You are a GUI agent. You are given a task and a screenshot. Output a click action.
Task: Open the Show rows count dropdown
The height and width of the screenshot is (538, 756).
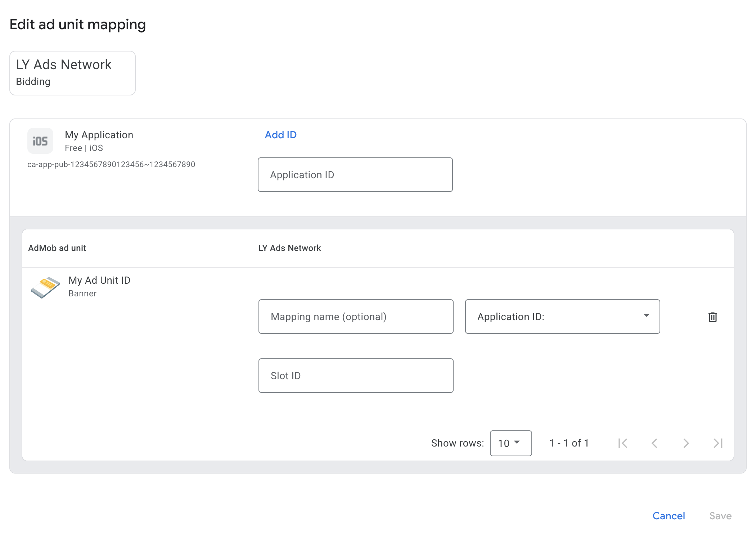point(510,443)
